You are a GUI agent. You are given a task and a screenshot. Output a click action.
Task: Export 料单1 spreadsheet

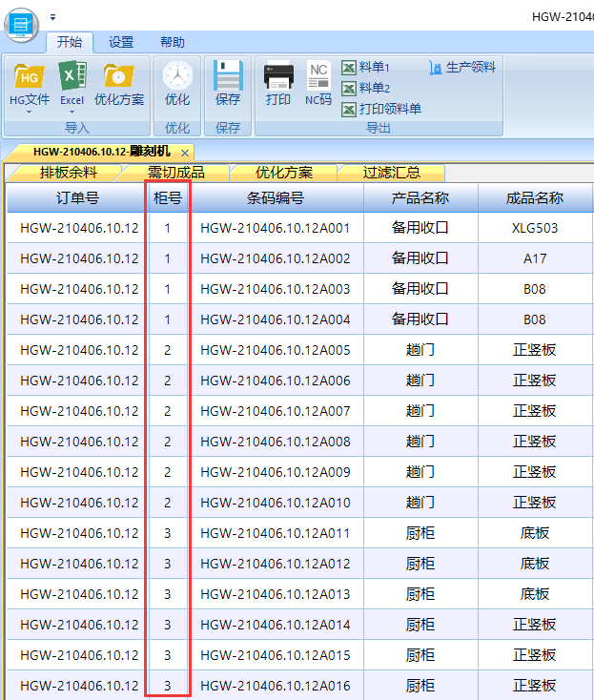coord(365,68)
